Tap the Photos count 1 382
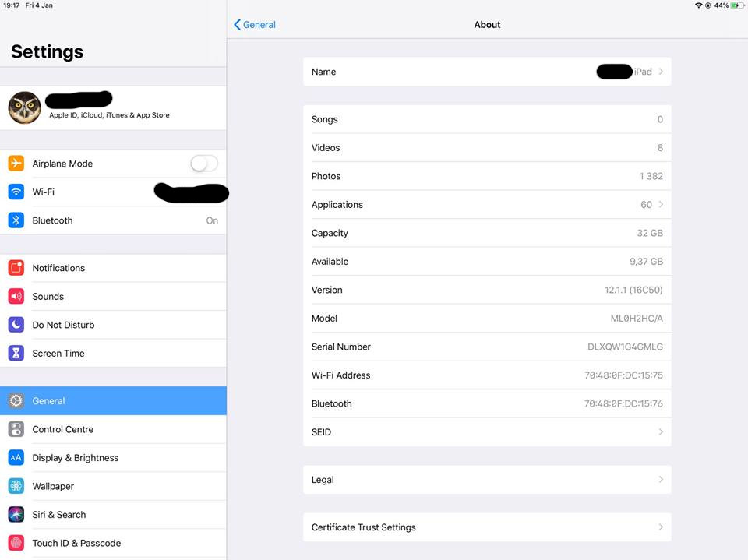This screenshot has height=560, width=748. click(x=651, y=176)
